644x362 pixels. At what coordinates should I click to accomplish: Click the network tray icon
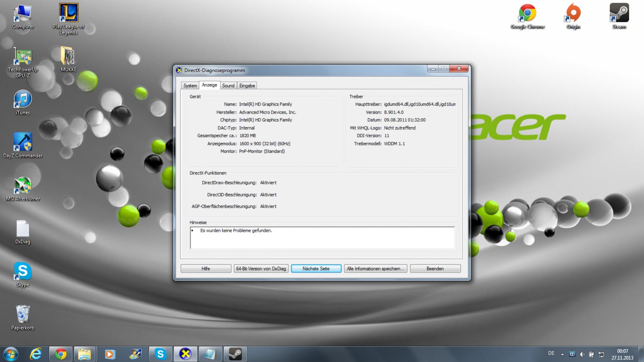click(x=601, y=354)
